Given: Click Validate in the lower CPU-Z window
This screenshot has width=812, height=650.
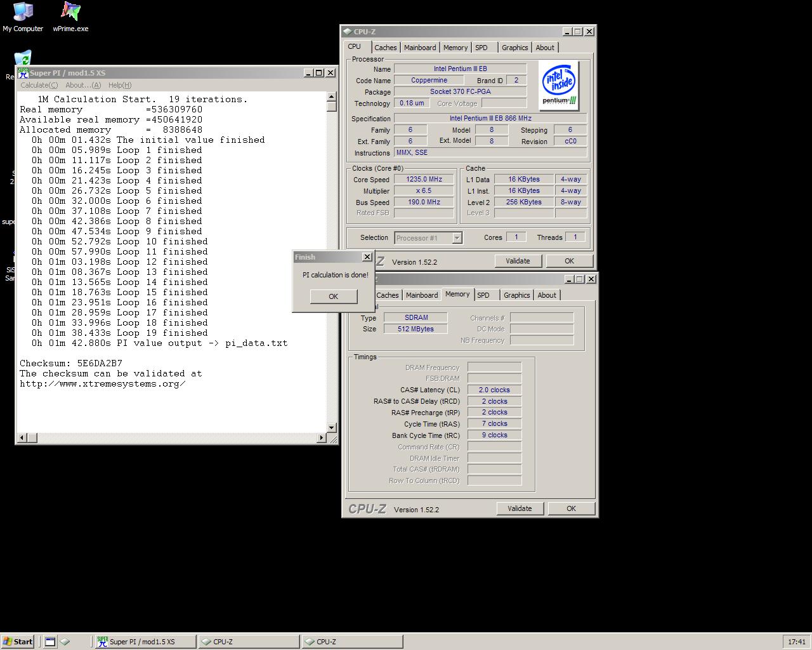Looking at the screenshot, I should pyautogui.click(x=520, y=508).
